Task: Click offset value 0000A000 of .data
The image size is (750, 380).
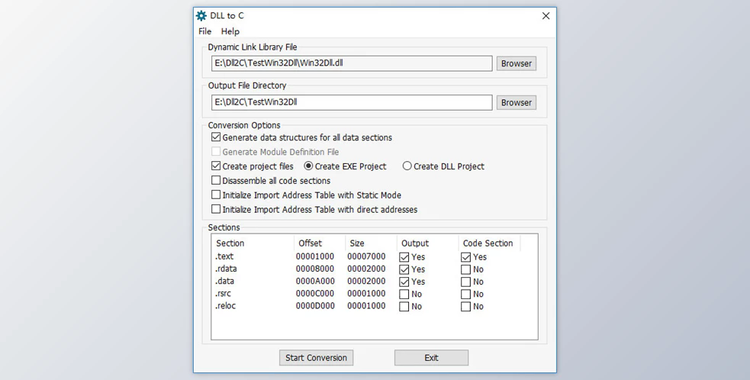Action: (315, 281)
